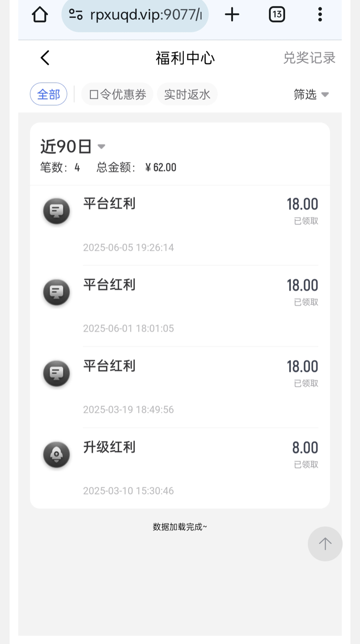Expand the 近90日 date range dropdown

tap(73, 147)
